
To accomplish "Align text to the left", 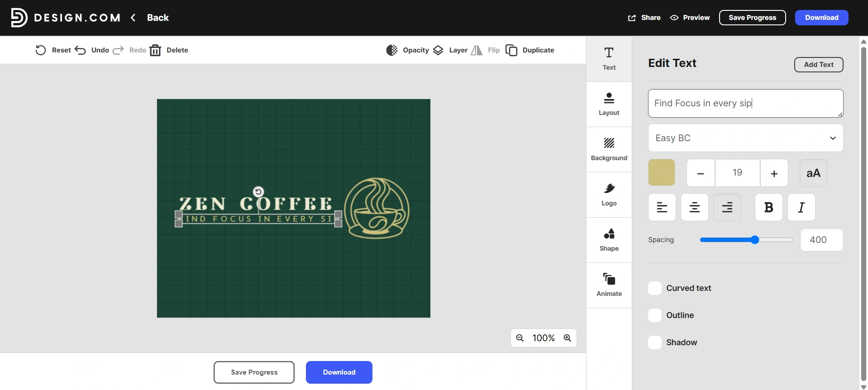I will click(x=662, y=207).
